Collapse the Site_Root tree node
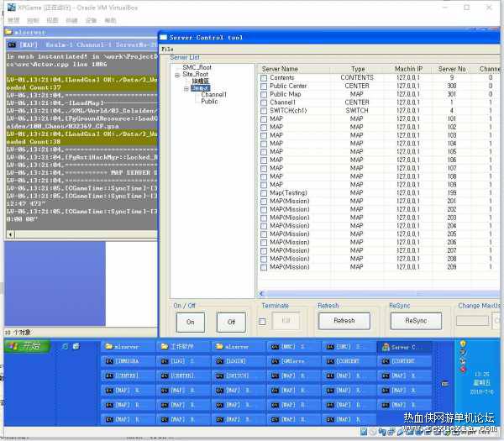This screenshot has height=441, width=504. [x=177, y=76]
